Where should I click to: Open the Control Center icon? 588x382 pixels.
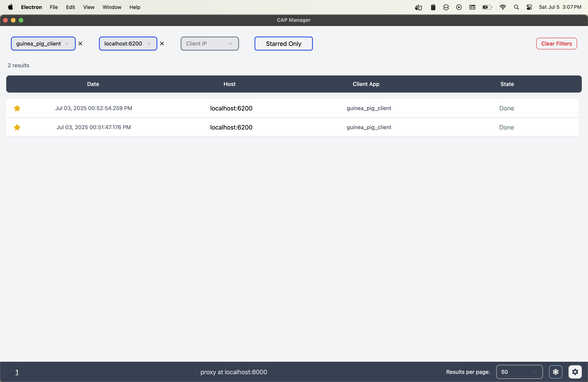[529, 7]
